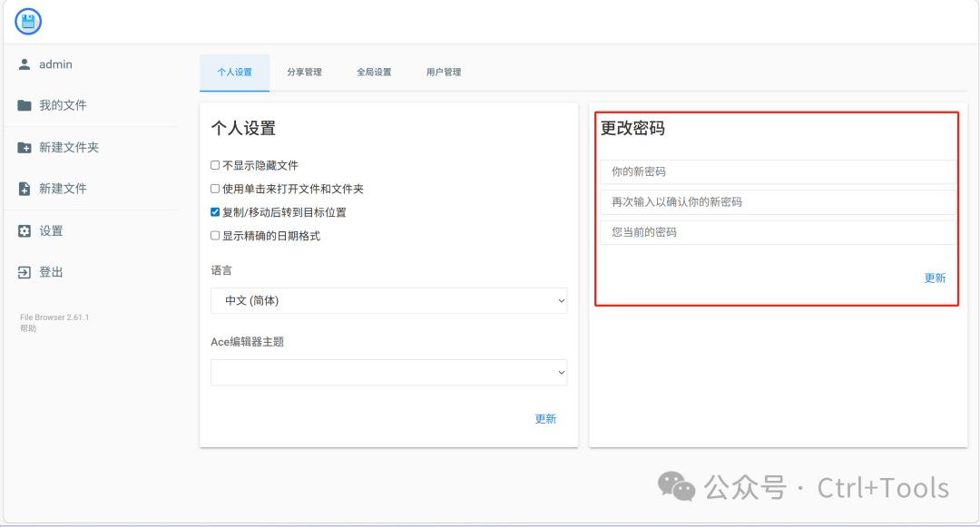This screenshot has height=527, width=980.
Task: Click the 新建文件夹 folder-plus icon
Action: point(24,148)
